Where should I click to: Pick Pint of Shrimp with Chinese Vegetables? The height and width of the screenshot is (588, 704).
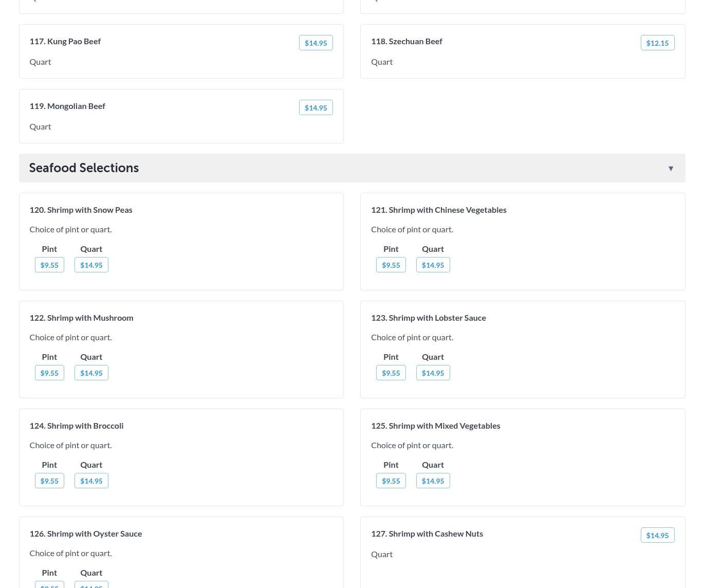pos(391,265)
